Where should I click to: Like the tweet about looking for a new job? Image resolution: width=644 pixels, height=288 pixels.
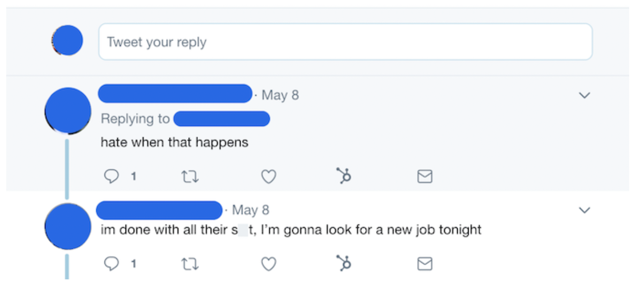[268, 264]
